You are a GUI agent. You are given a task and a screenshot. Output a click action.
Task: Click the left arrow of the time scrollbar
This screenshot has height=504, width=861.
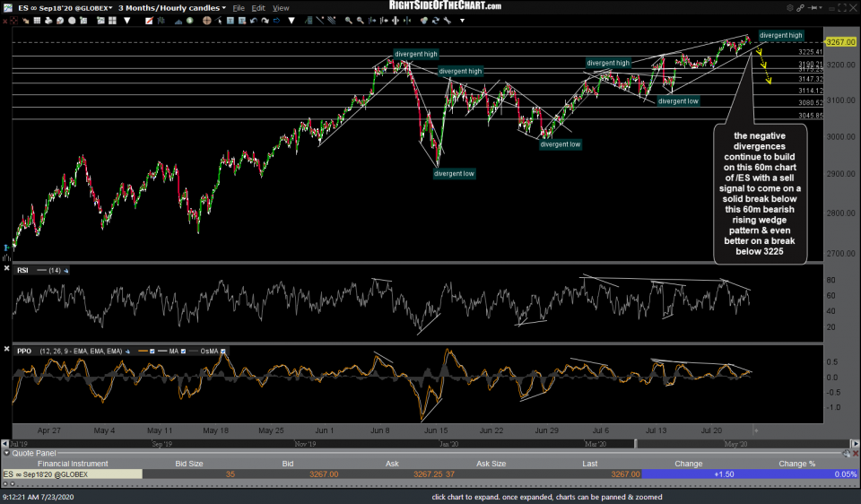(5, 444)
